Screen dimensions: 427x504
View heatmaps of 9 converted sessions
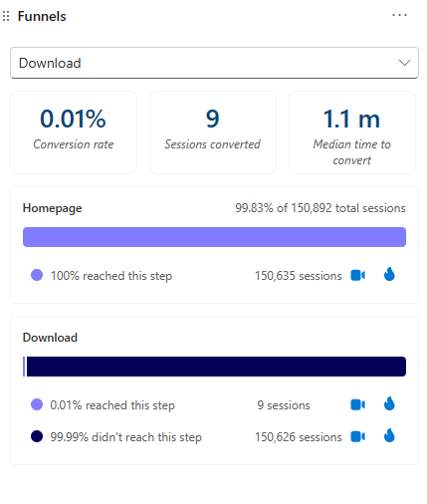coord(389,403)
